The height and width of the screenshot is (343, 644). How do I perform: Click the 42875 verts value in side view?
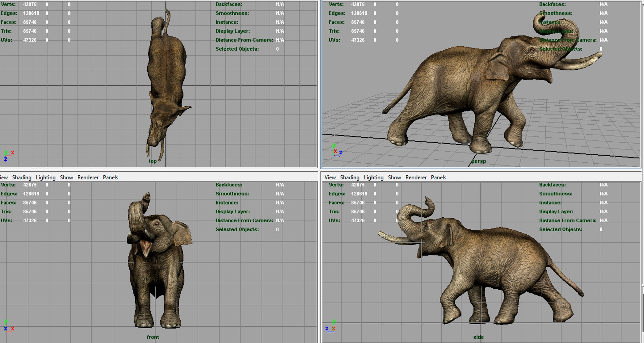click(x=358, y=185)
